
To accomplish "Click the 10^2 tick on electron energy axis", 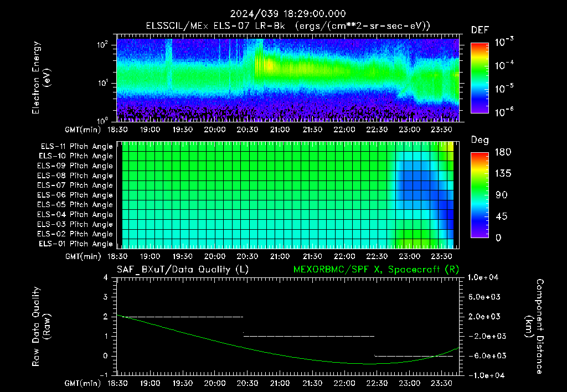I will coord(102,45).
